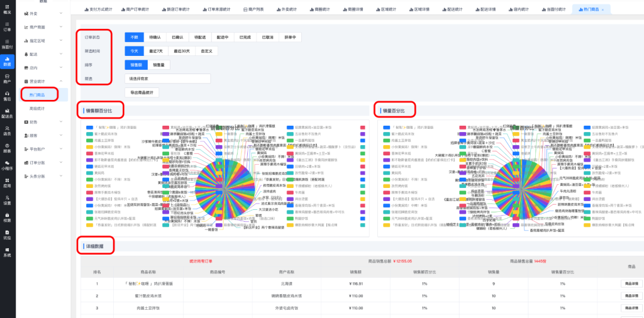Click the first red legend color swatch in 销售额百分比
Viewport: 644px width, 318px height.
pos(166,127)
